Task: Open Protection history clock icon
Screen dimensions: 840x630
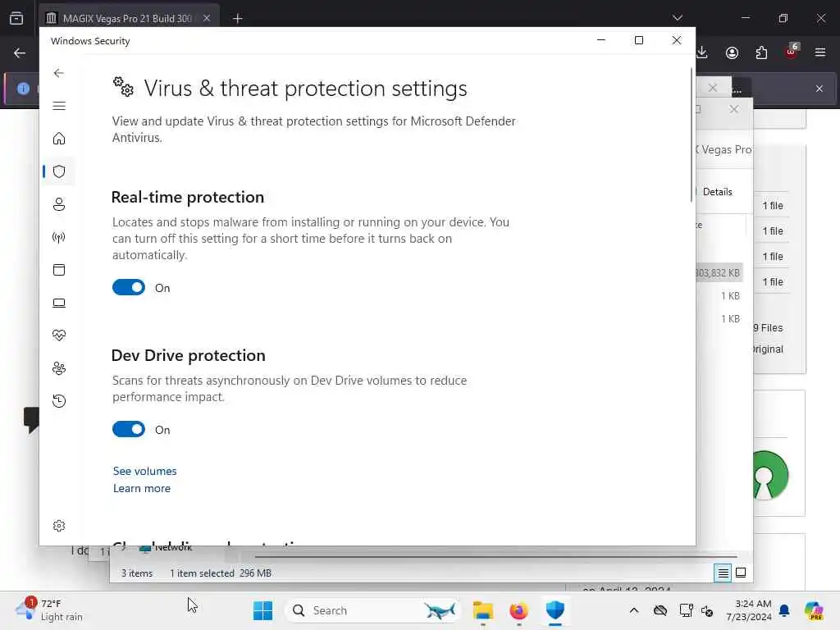Action: (59, 400)
